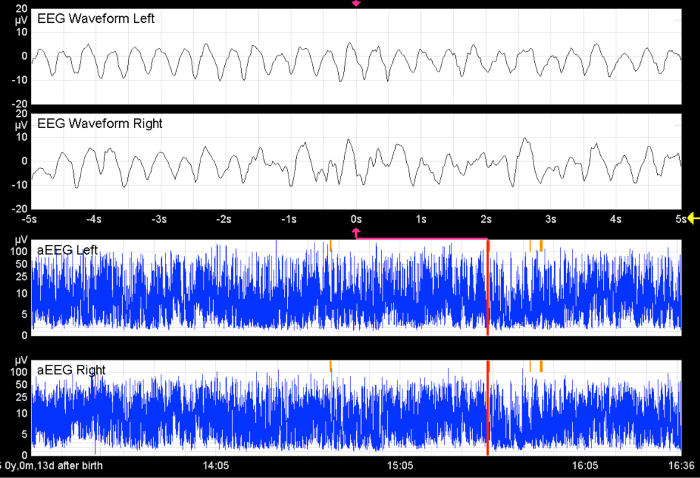Click the red cursor line in aEEG Right

pyautogui.click(x=487, y=410)
